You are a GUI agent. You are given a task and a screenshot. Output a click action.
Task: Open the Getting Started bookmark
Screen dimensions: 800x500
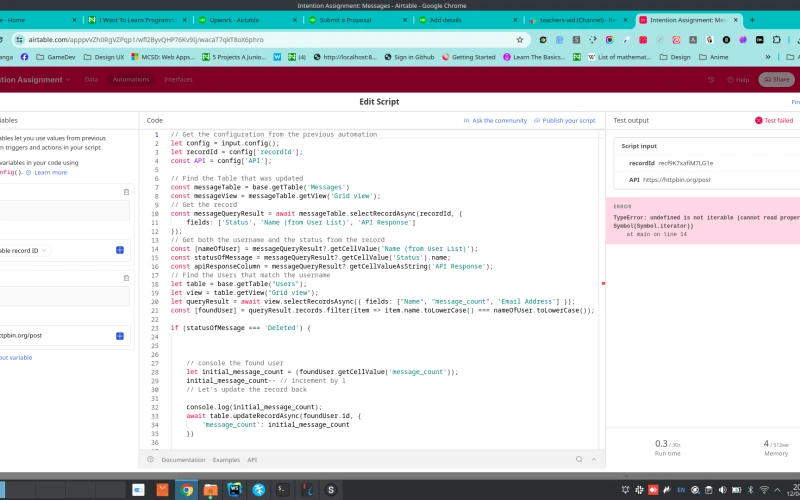pyautogui.click(x=468, y=57)
